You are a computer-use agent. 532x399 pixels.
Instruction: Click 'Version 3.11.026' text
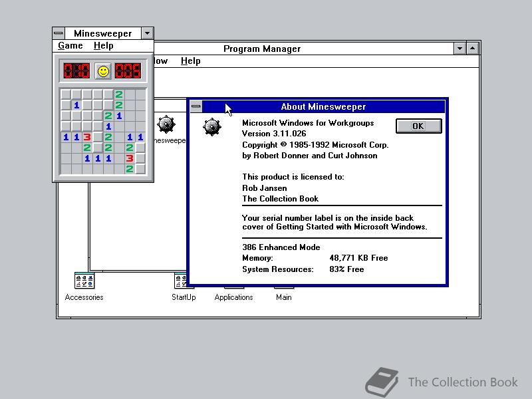tap(274, 134)
